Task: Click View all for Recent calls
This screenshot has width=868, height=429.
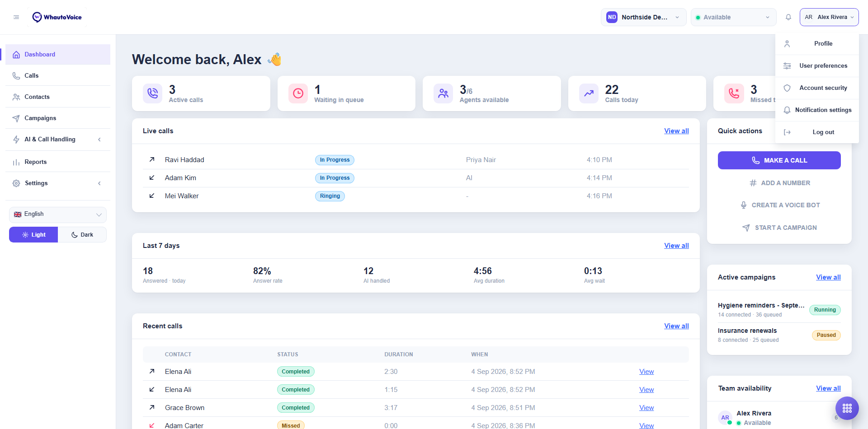Action: click(676, 326)
